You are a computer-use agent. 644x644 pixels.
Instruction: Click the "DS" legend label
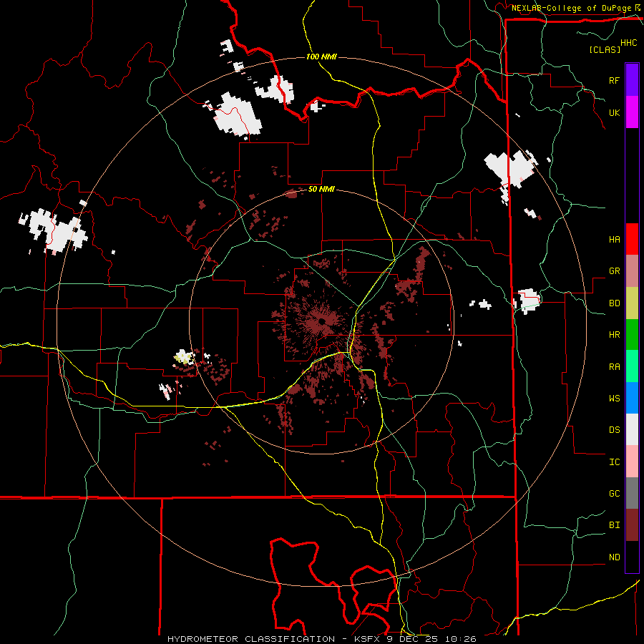(x=614, y=429)
